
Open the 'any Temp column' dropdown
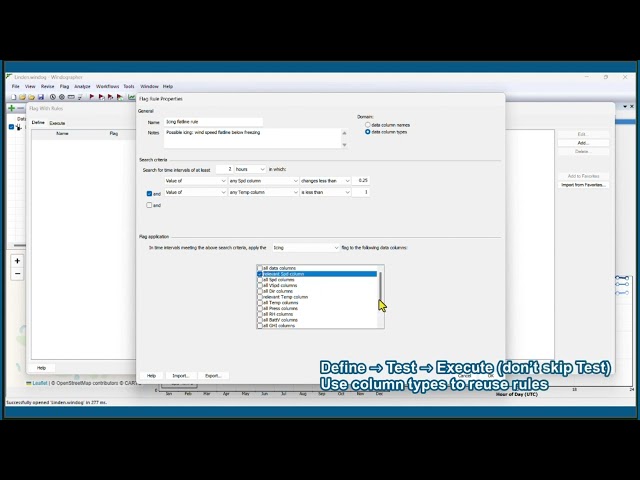263,192
